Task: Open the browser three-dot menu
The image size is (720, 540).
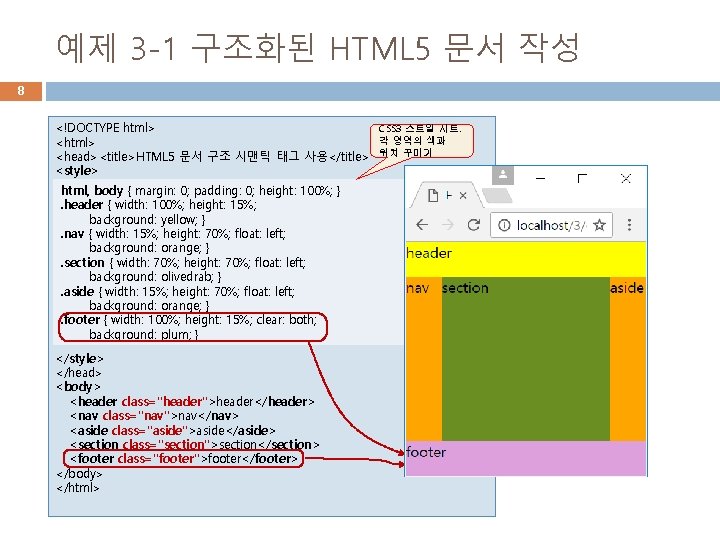Action: coord(629,225)
